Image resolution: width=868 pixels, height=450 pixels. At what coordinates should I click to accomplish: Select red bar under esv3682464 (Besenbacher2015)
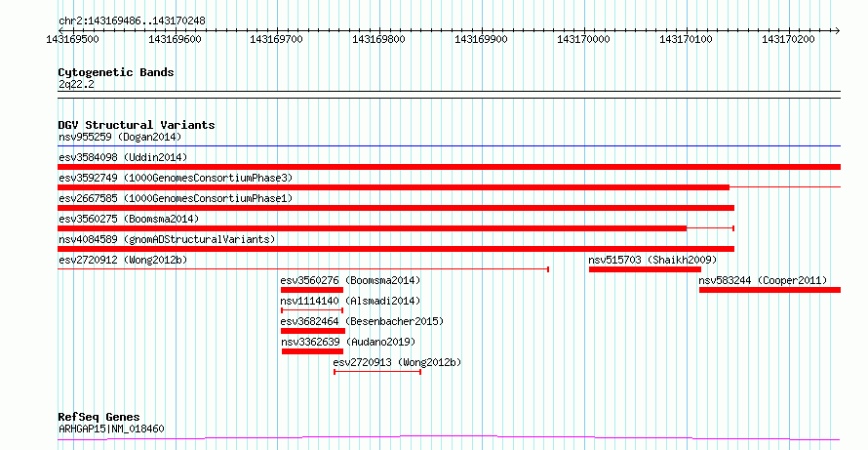coord(313,331)
